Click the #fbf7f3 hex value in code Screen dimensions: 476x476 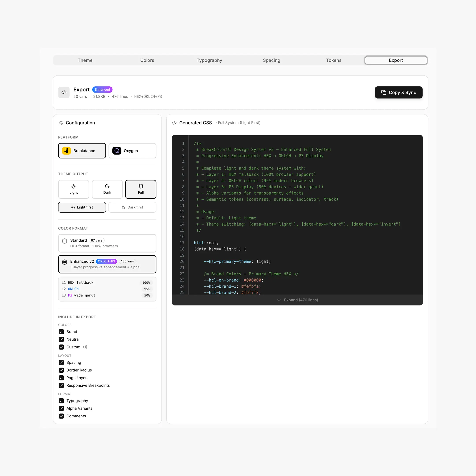pyautogui.click(x=250, y=292)
